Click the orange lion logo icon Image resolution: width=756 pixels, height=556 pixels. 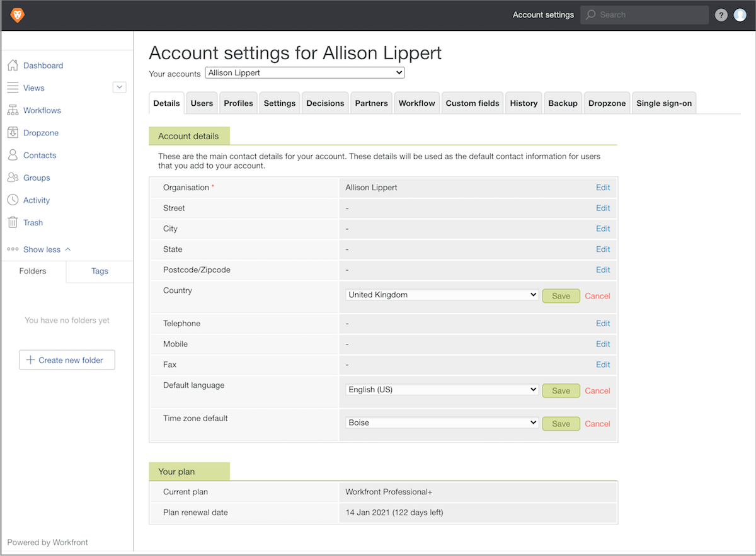17,15
